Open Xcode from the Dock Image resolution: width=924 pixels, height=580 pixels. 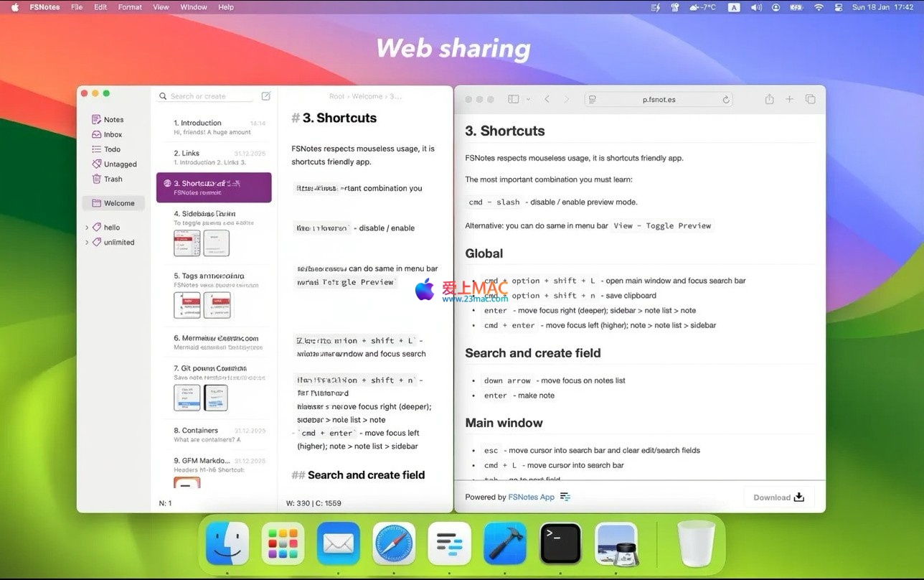click(505, 543)
